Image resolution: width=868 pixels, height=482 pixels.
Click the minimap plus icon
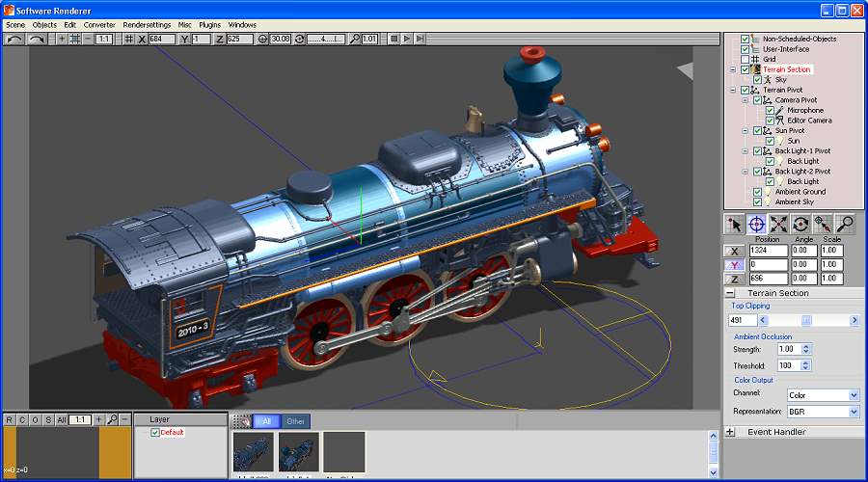tap(98, 419)
